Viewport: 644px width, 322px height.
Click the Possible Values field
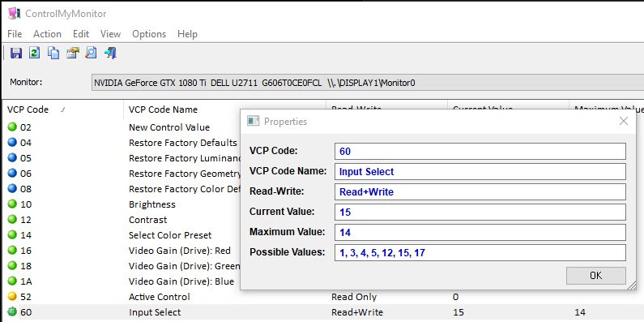(480, 252)
